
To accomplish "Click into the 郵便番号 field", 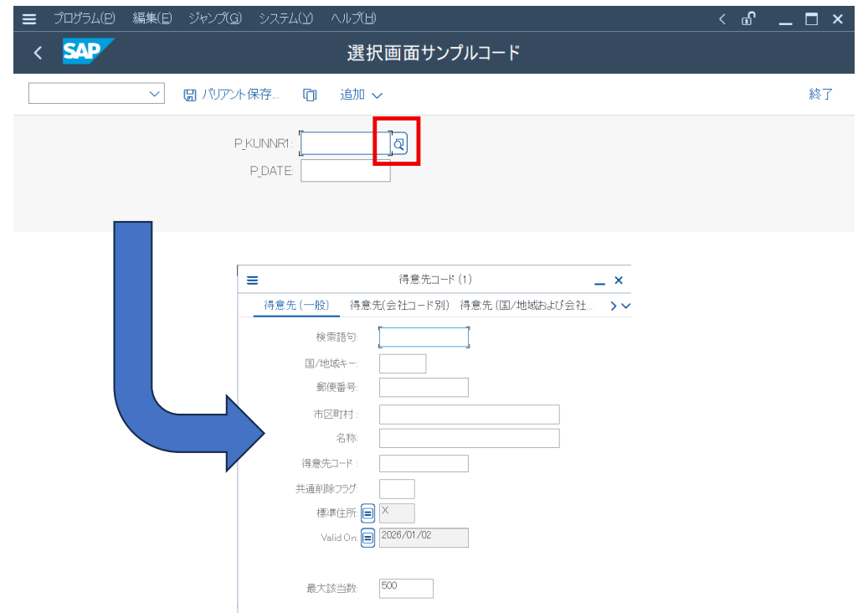I will point(424,388).
